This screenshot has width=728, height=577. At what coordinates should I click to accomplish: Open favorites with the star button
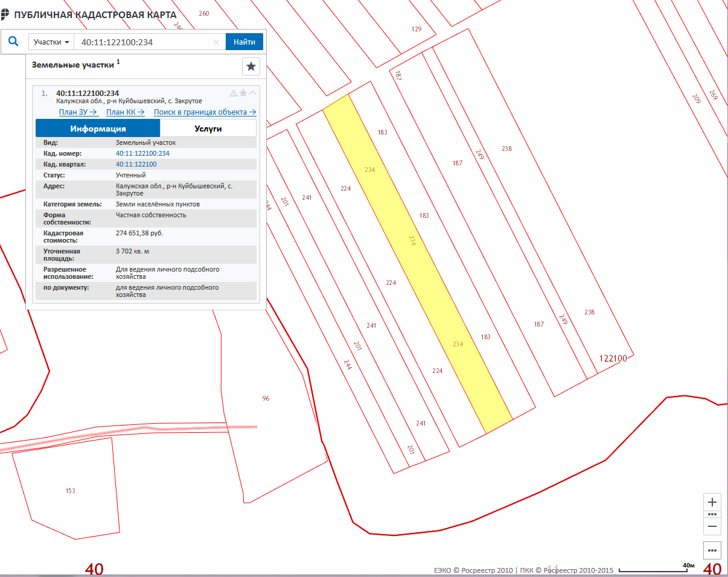tap(251, 66)
